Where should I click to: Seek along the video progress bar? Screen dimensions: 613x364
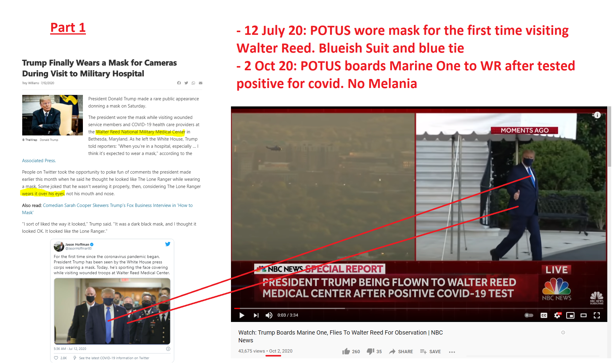coord(419,308)
